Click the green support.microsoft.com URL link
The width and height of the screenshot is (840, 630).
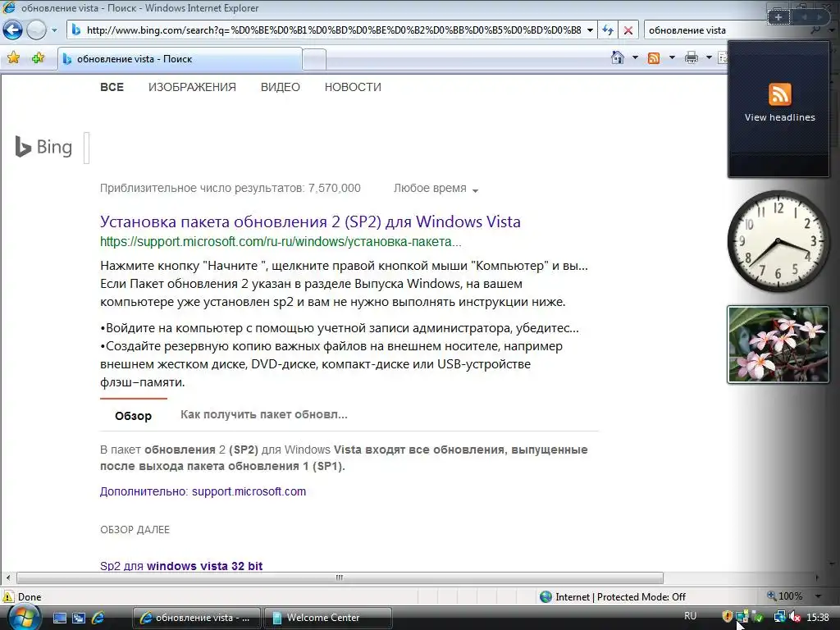(x=281, y=242)
